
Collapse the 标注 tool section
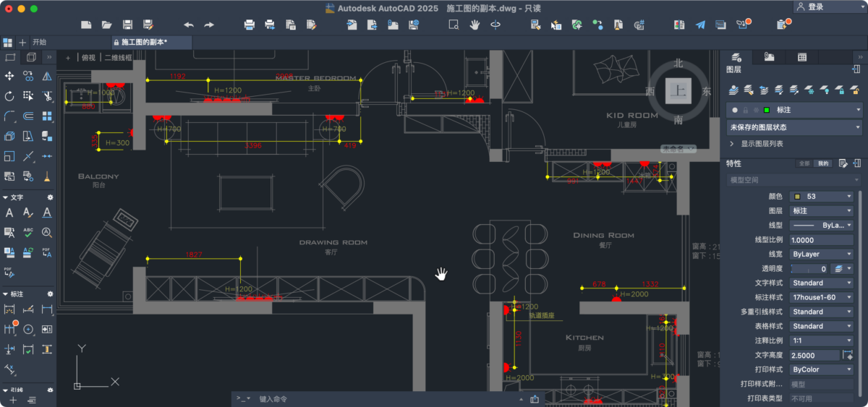tap(6, 294)
